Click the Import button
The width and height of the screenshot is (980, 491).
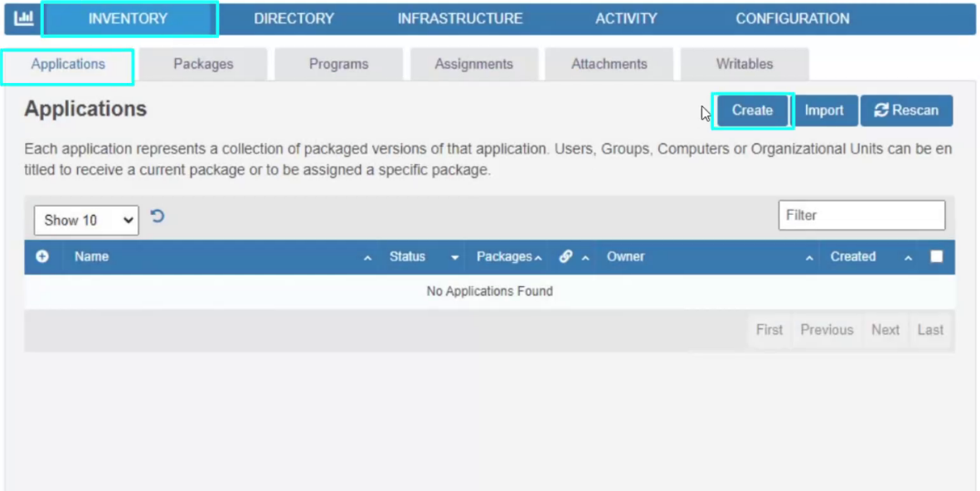pos(825,109)
